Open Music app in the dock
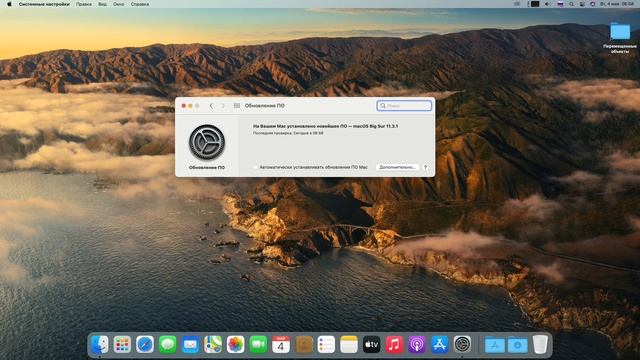This screenshot has height=360, width=640. click(x=394, y=344)
